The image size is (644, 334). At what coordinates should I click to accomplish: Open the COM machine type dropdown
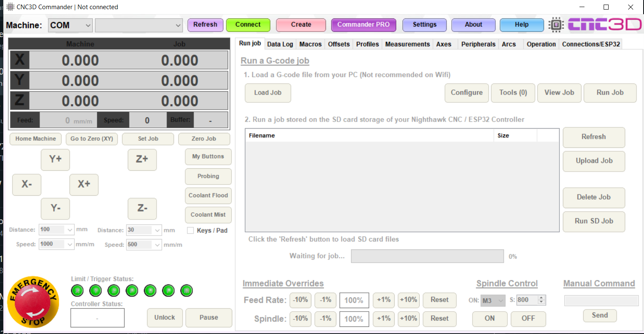[70, 25]
